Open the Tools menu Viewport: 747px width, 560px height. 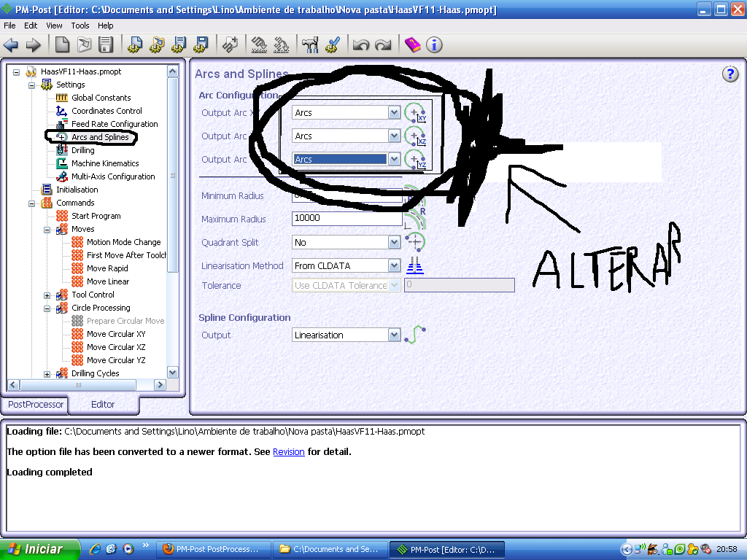pos(80,26)
